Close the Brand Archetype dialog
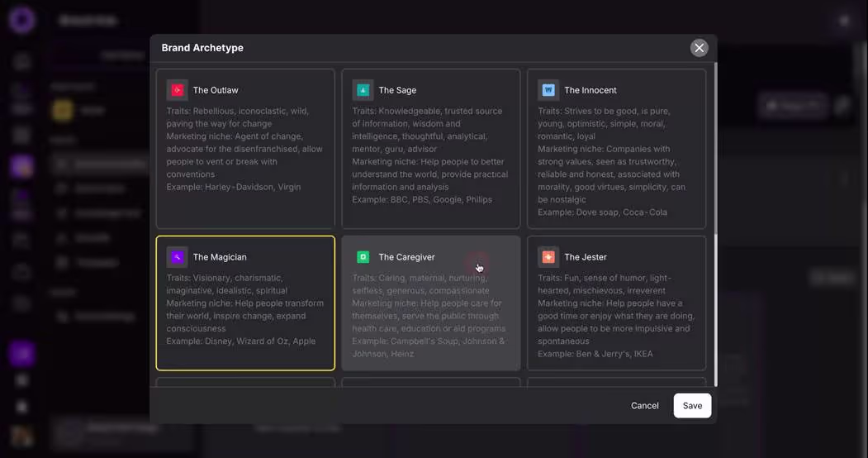Screen dimensions: 868x458 point(700,48)
